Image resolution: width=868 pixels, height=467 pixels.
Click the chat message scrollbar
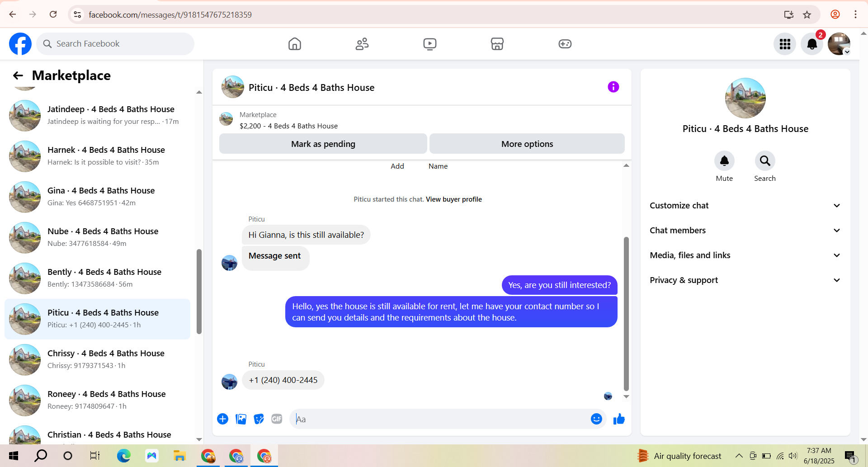point(626,313)
